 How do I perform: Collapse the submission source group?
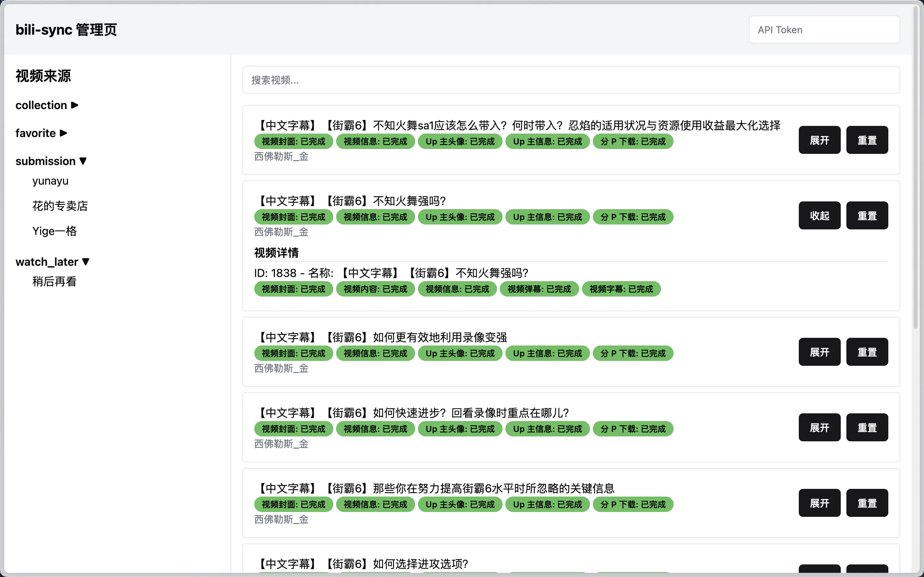pos(51,161)
